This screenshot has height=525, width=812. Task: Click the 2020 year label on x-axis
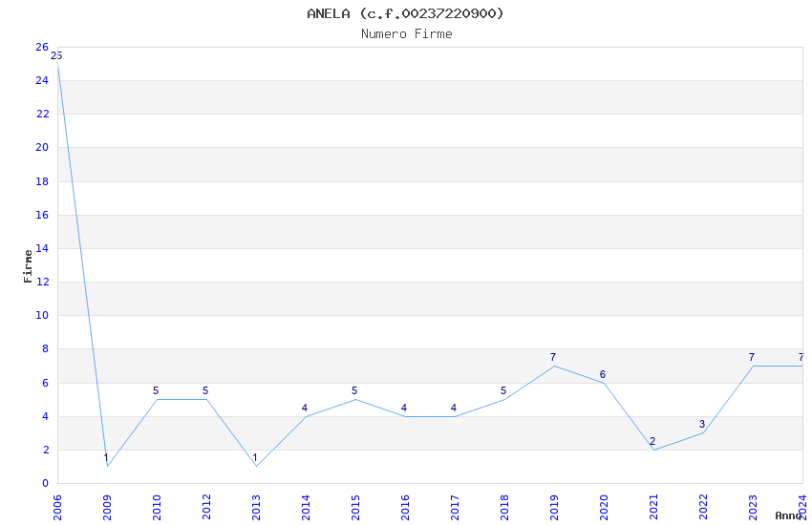(604, 508)
